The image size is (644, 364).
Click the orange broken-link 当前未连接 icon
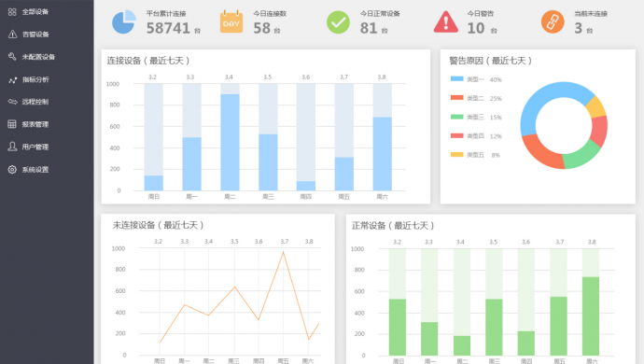[553, 21]
